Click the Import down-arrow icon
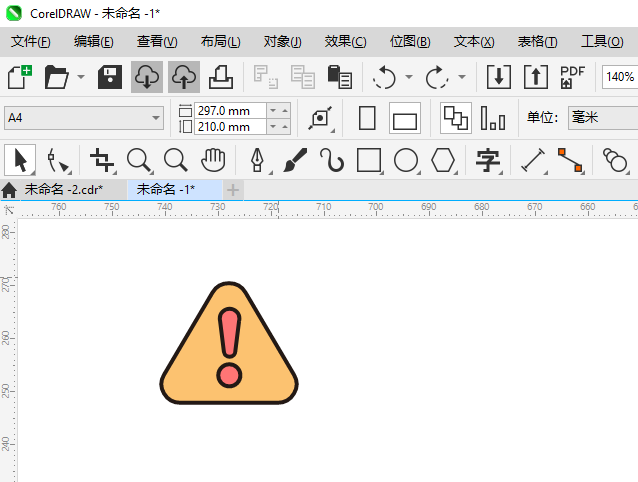This screenshot has height=482, width=638. (x=499, y=77)
